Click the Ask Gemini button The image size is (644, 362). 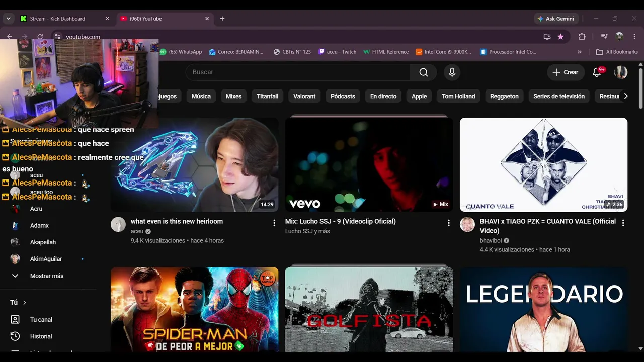click(x=555, y=19)
